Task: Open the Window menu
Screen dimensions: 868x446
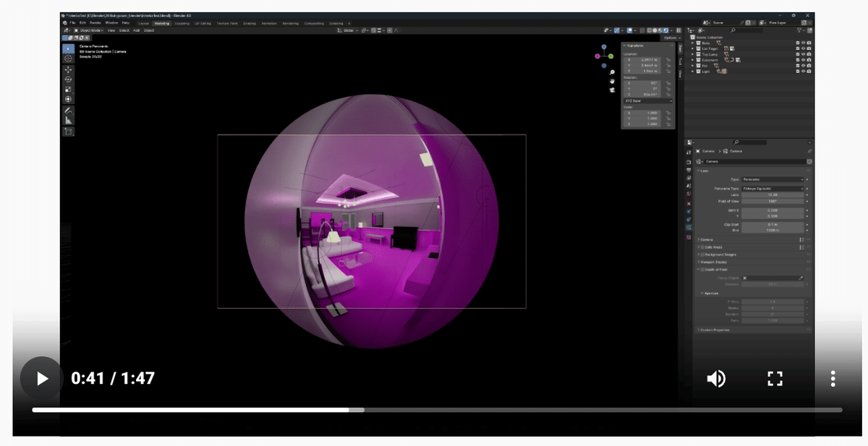Action: point(111,22)
